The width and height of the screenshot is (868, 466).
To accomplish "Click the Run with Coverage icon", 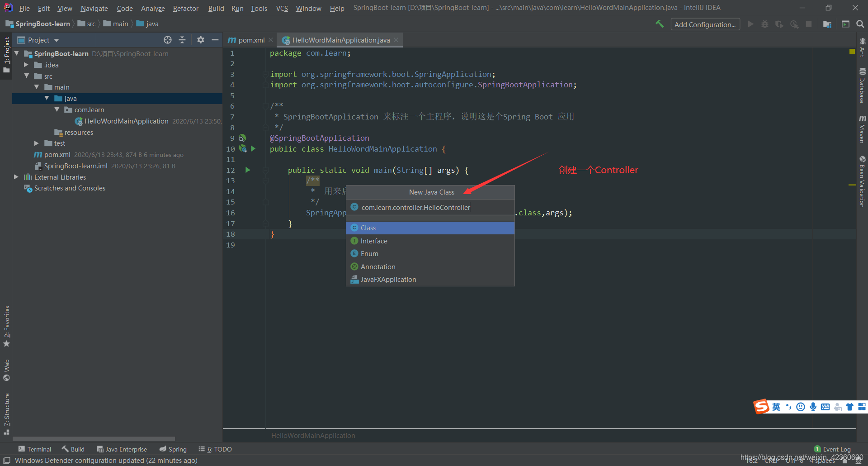I will coord(779,24).
